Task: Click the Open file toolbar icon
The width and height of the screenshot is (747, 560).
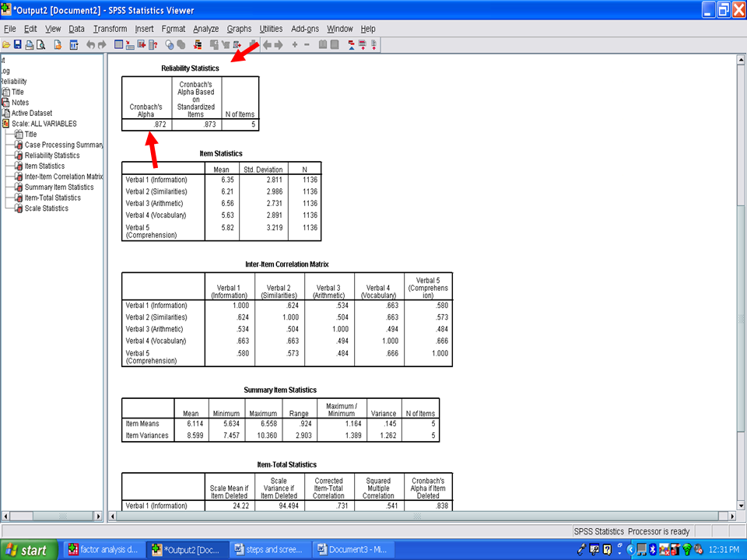Action: pos(5,45)
